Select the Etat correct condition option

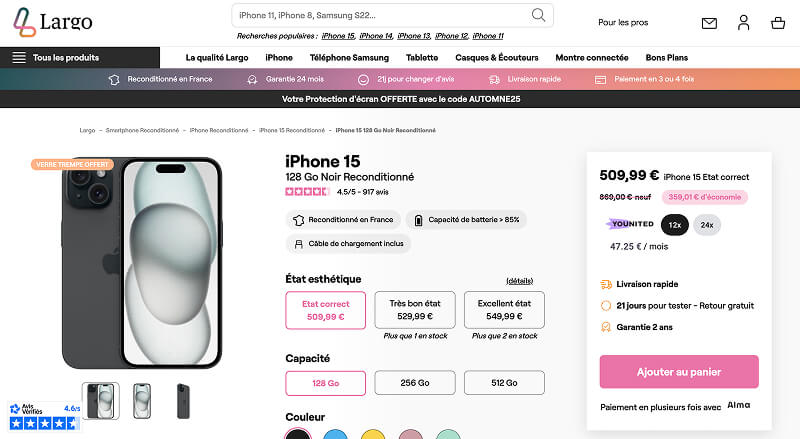coord(325,310)
